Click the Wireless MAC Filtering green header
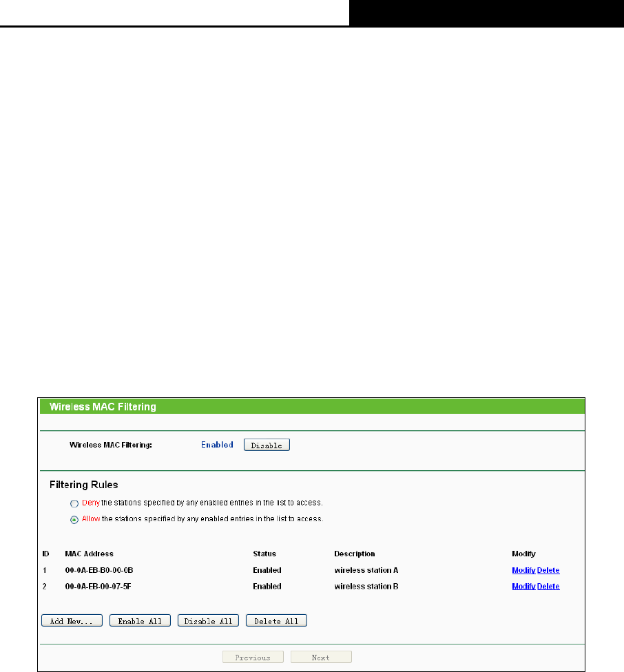624x672 pixels. point(313,406)
